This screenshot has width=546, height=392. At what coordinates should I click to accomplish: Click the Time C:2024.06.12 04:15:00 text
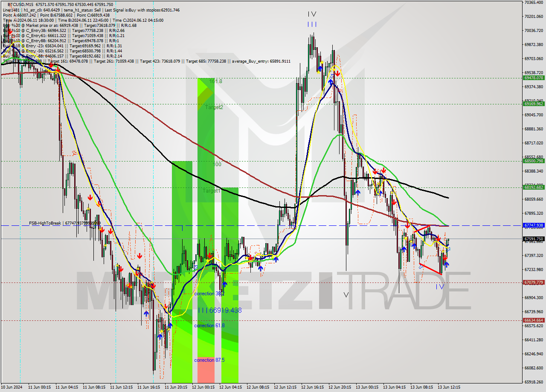[x=139, y=20]
